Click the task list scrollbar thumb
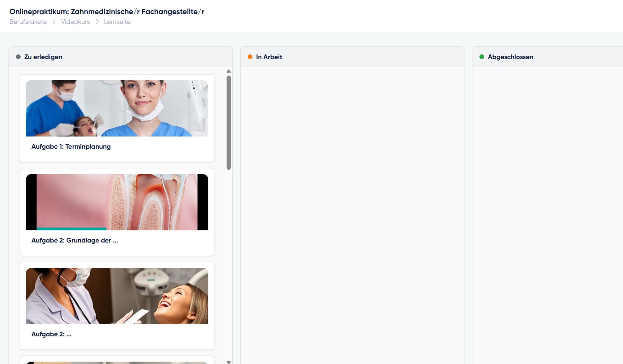 pyautogui.click(x=228, y=122)
